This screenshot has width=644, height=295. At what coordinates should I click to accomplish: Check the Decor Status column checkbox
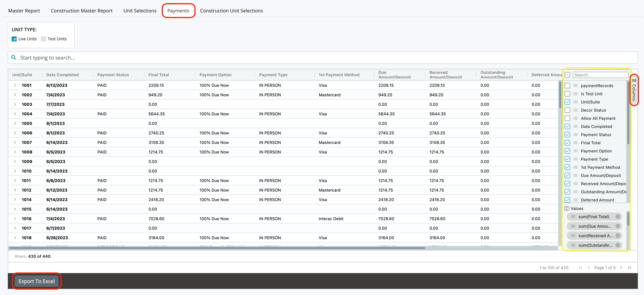pyautogui.click(x=568, y=110)
